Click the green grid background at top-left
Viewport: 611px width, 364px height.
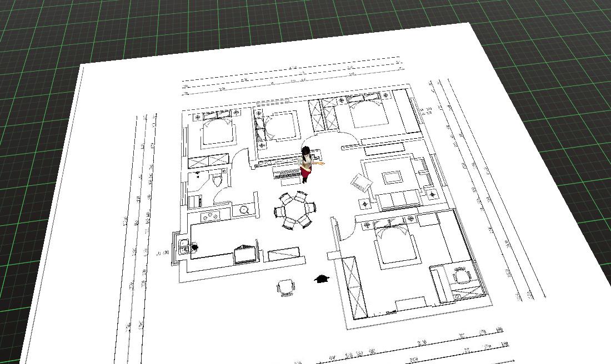click(33, 33)
